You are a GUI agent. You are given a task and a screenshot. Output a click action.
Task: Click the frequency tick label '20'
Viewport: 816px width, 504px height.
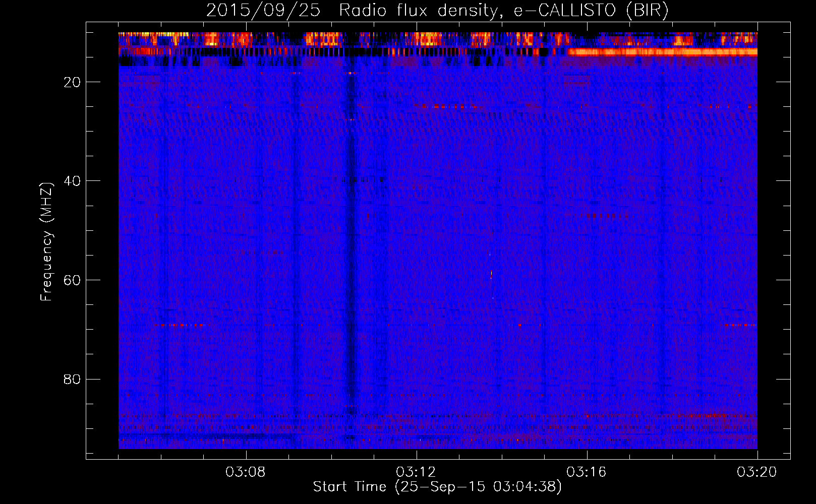(x=73, y=82)
